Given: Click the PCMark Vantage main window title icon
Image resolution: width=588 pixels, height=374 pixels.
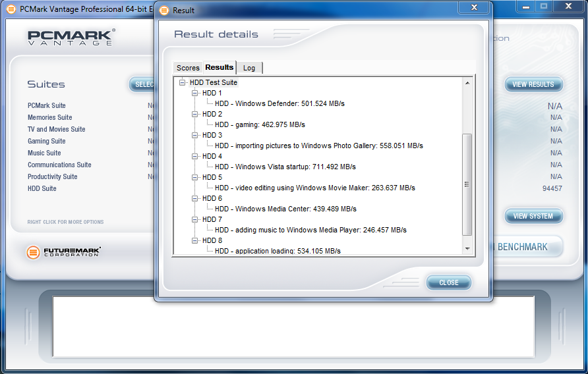Looking at the screenshot, I should coord(12,9).
